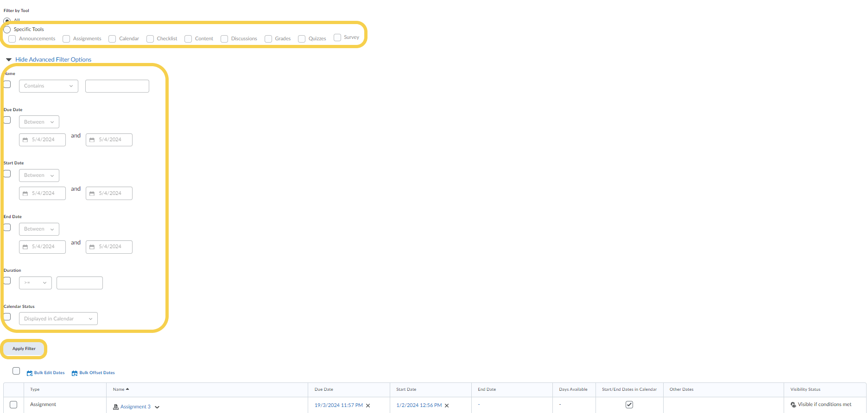Image resolution: width=868 pixels, height=413 pixels.
Task: Open Assignment 3 context menu chevron
Action: (157, 407)
